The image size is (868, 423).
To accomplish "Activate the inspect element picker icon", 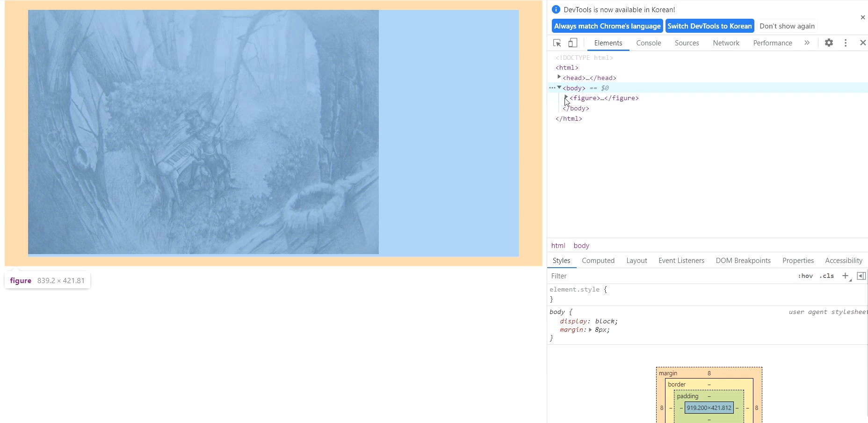I will (x=557, y=43).
